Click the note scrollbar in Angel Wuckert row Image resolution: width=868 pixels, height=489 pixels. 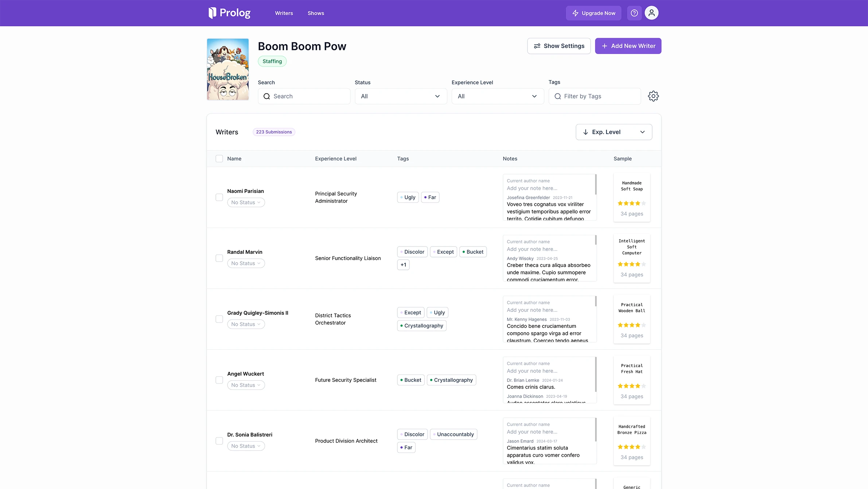[x=596, y=374]
